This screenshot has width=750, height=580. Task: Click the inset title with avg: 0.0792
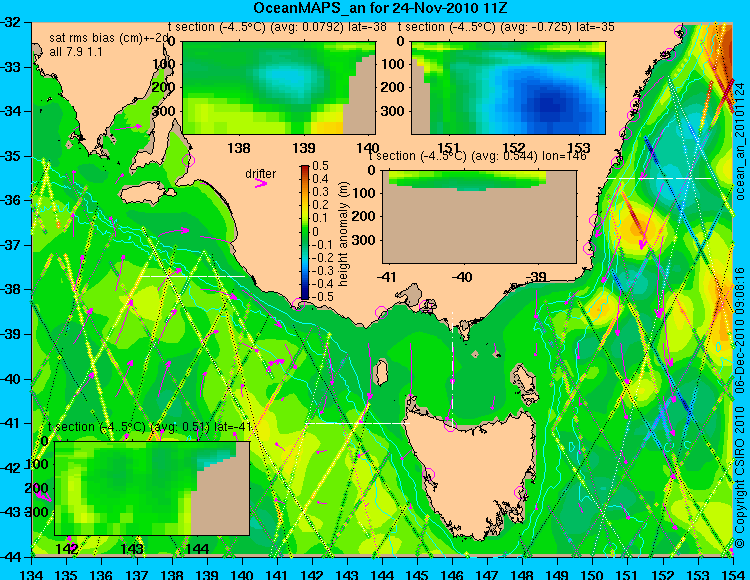pyautogui.click(x=277, y=27)
